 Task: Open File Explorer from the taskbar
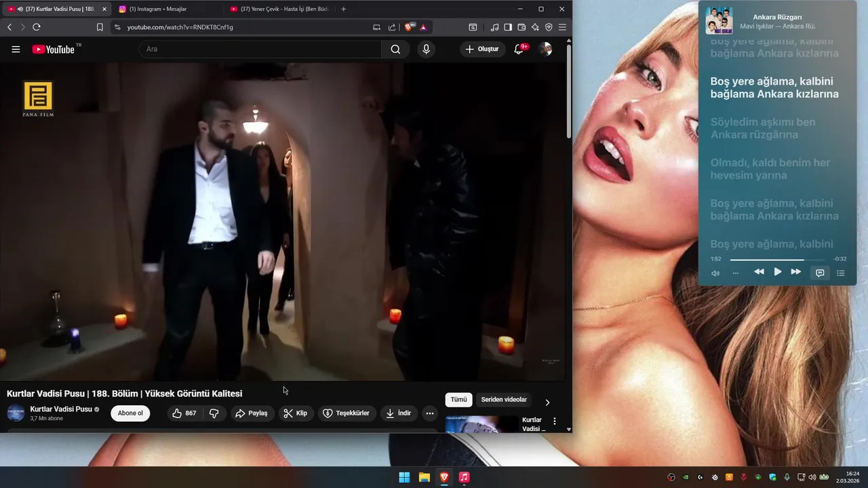tap(425, 477)
